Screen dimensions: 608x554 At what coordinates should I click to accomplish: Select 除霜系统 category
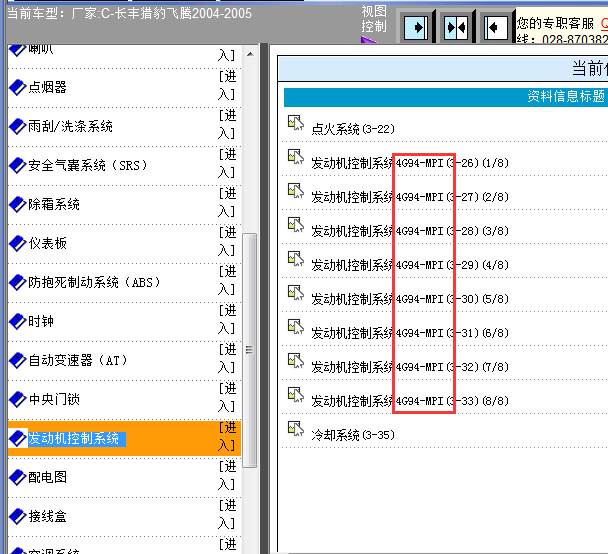54,204
